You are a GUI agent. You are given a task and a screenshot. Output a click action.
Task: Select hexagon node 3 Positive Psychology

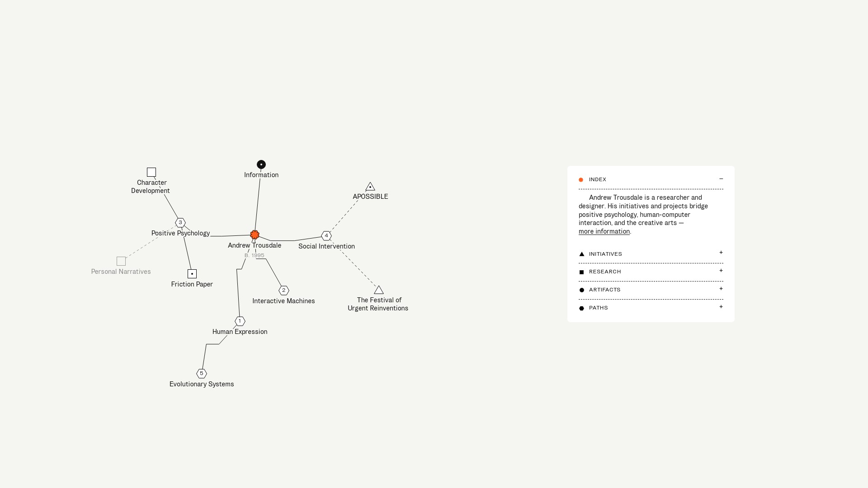180,222
